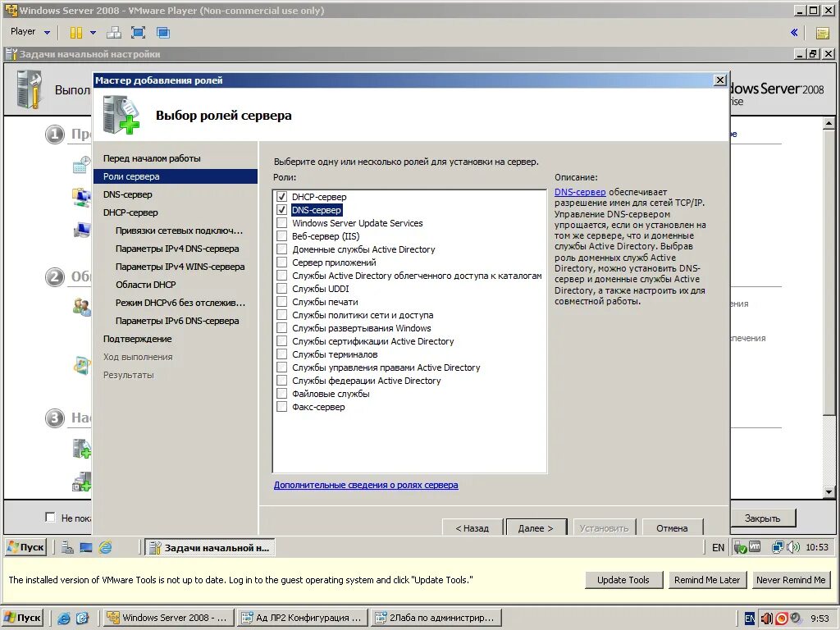Click Windows update icon in background section 2

coord(81,365)
